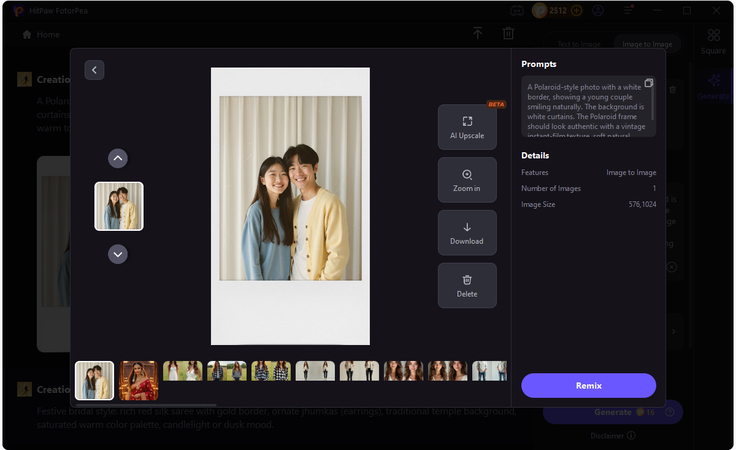Select couple polaroid thumbnail in left preview
The width and height of the screenshot is (736, 450).
click(119, 206)
